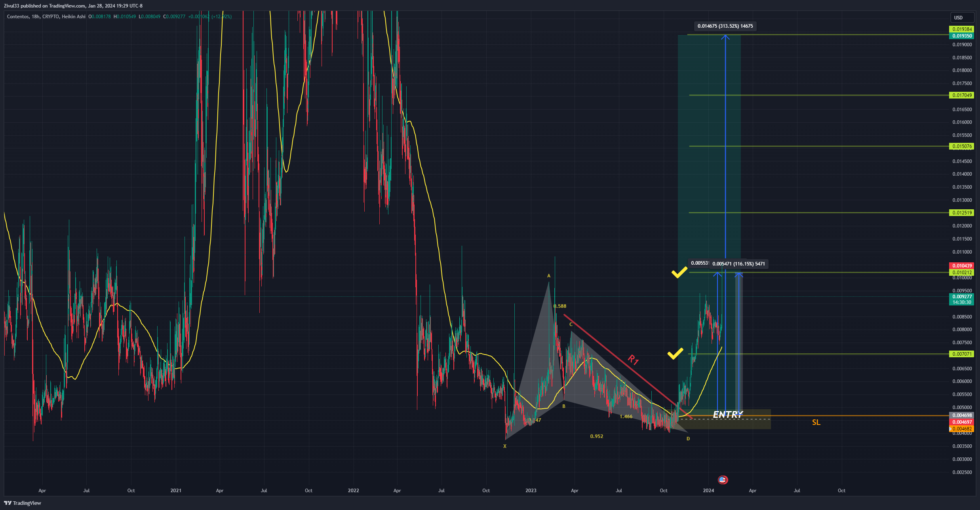Open the TradingView logo link

click(x=23, y=503)
